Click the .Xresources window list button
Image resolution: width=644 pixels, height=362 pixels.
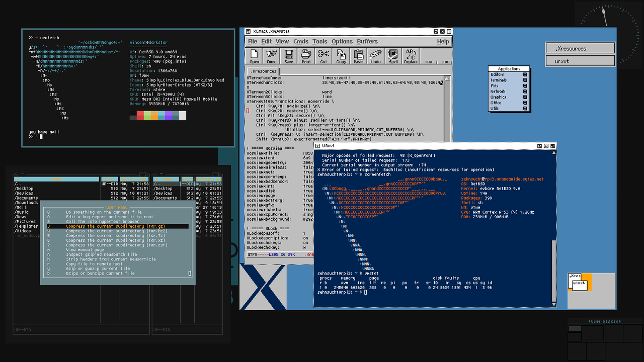[580, 48]
